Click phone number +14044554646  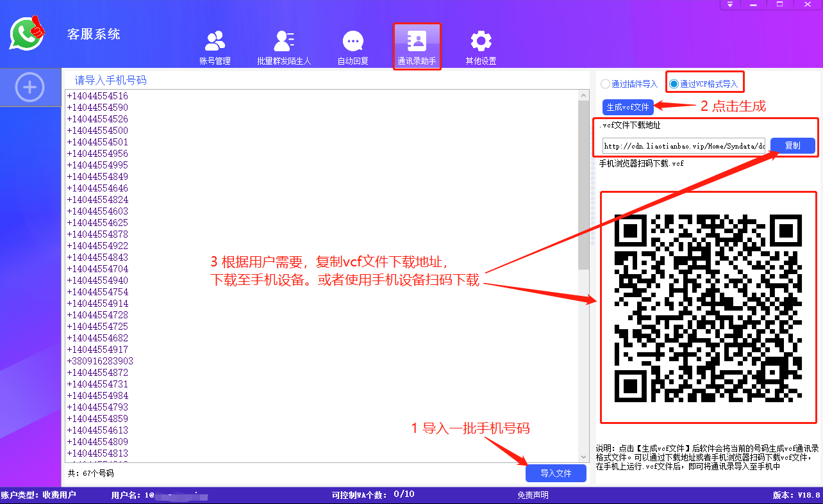coord(97,188)
